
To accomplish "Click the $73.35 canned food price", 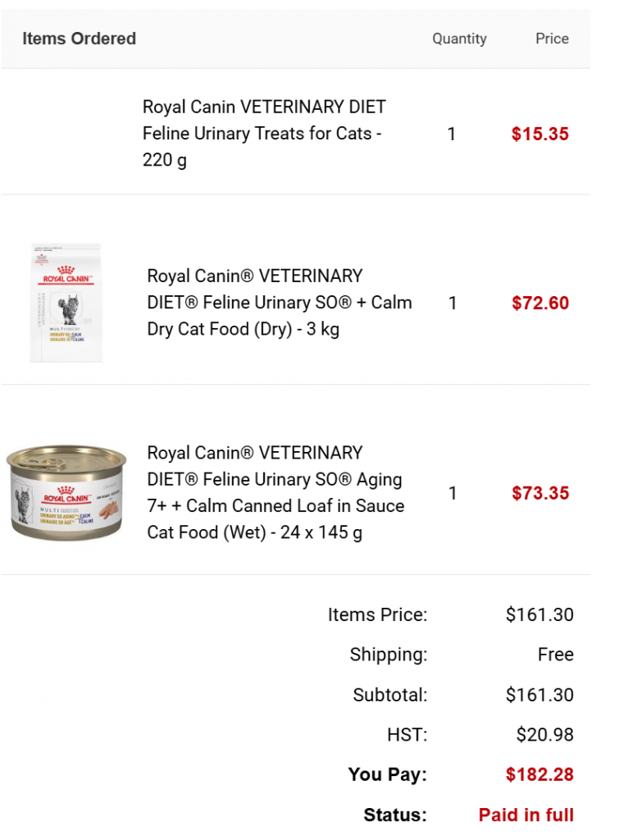I will point(540,493).
